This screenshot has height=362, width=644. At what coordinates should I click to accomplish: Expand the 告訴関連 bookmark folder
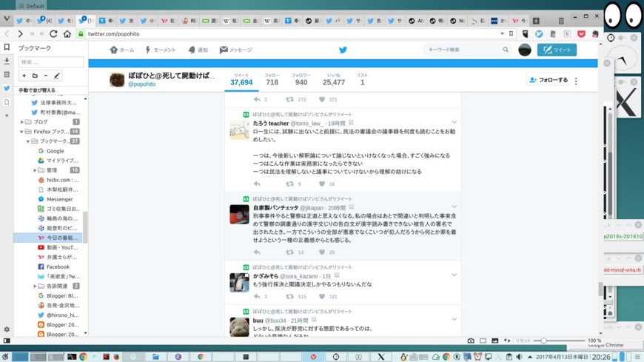35,286
